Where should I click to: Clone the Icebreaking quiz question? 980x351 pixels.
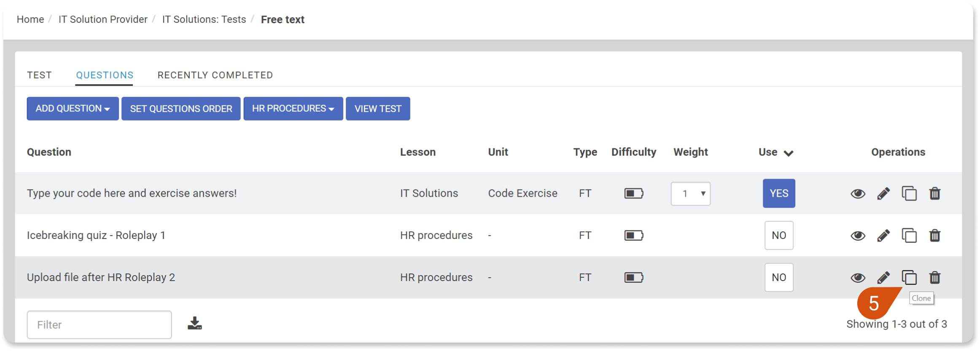point(909,236)
